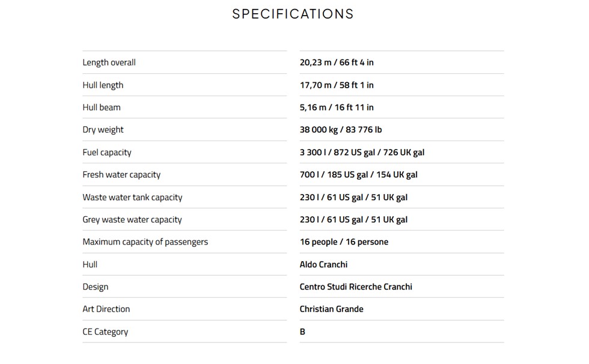Select the Fuel capacity label
Viewport: 589px width, 364px height.
(x=107, y=153)
